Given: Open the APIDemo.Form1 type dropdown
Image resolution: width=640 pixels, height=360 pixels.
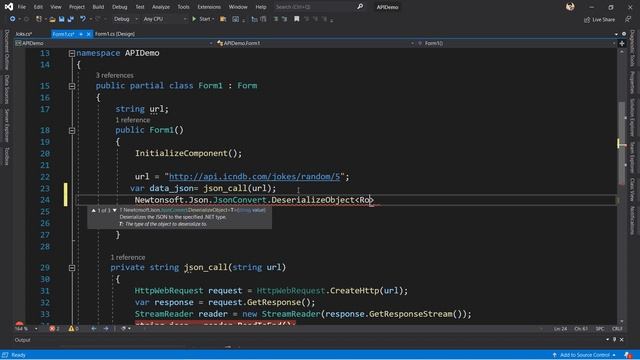Looking at the screenshot, I should (x=315, y=43).
